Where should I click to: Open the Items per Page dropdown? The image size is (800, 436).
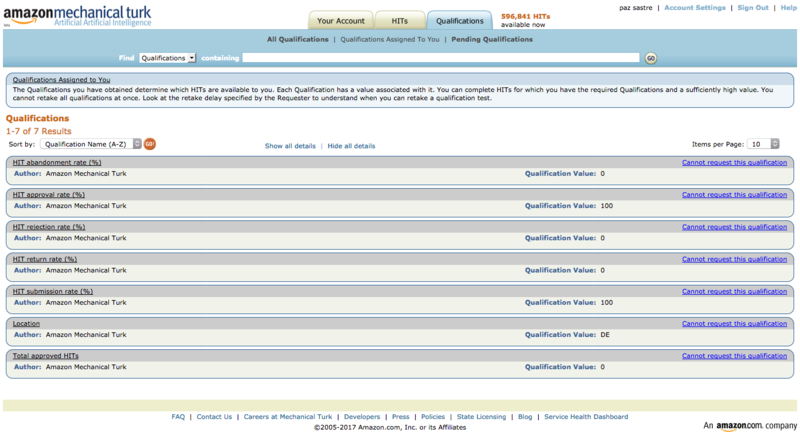pos(763,144)
